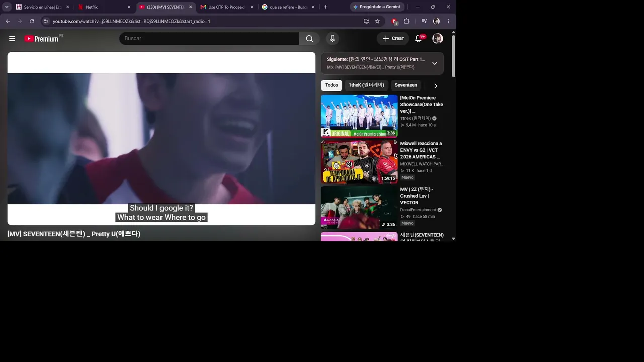The width and height of the screenshot is (644, 362).
Task: Open the 2Z Crushed Luv video title
Action: point(417,196)
